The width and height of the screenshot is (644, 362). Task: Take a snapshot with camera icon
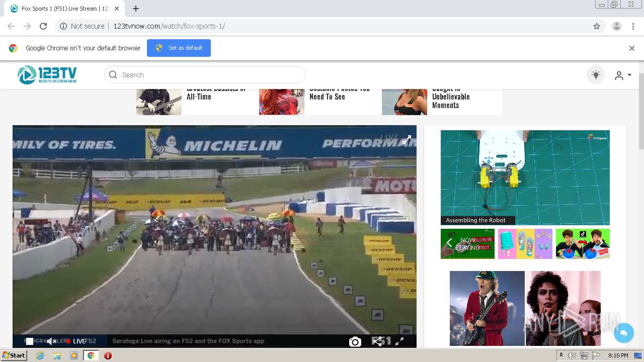click(x=355, y=342)
